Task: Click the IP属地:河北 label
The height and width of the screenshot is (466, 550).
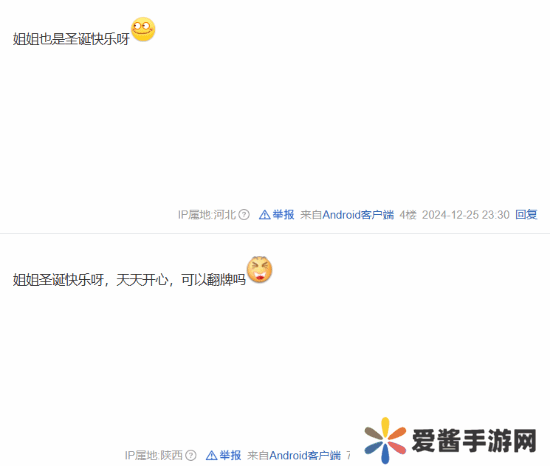Action: (x=207, y=215)
